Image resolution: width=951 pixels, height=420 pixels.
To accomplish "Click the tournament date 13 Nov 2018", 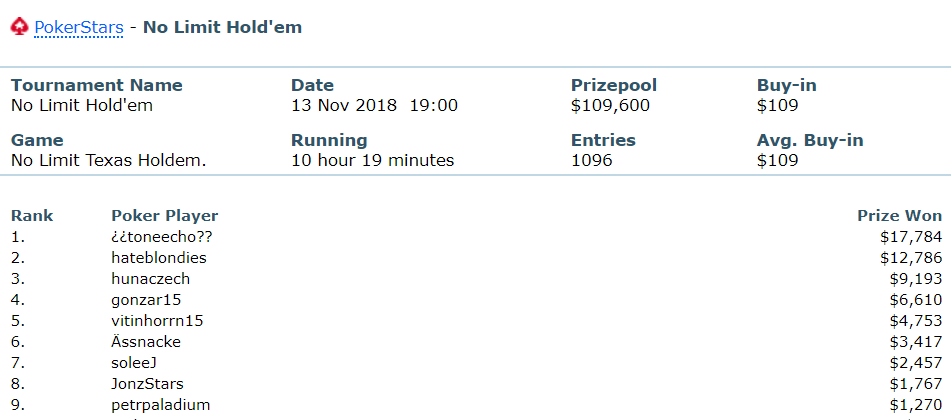I will tap(344, 105).
